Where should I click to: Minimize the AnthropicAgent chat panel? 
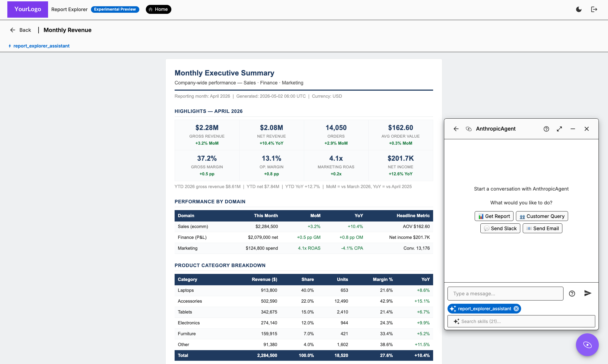[573, 129]
